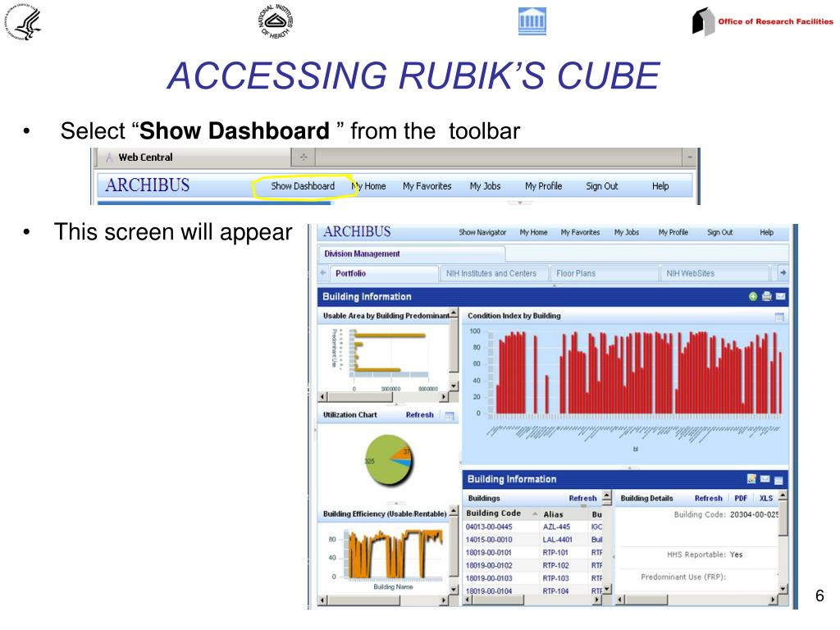Click the ARCHIBUS logo in the dashboard screen

point(357,232)
